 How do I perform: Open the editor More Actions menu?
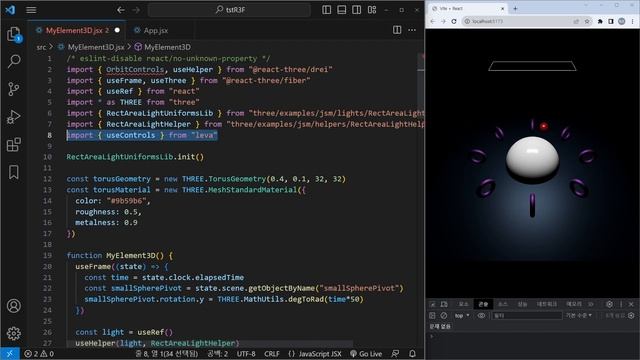click(412, 30)
